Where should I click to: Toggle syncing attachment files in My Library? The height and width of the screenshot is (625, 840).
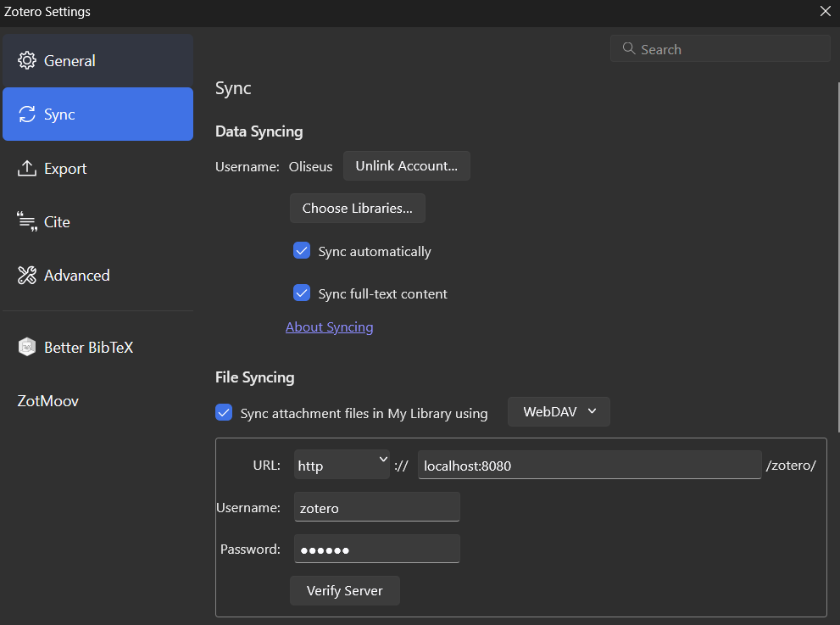click(x=224, y=412)
